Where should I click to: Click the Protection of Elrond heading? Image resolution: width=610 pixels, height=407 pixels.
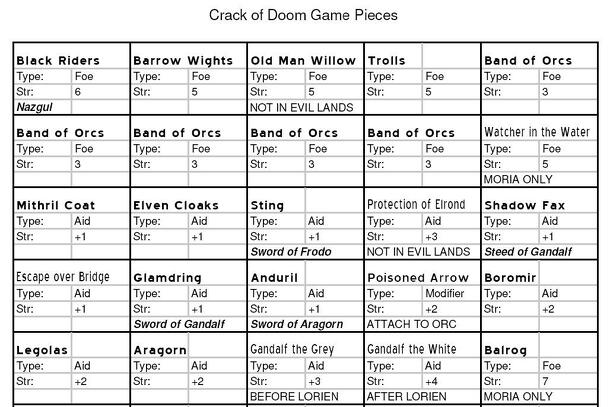pos(416,205)
